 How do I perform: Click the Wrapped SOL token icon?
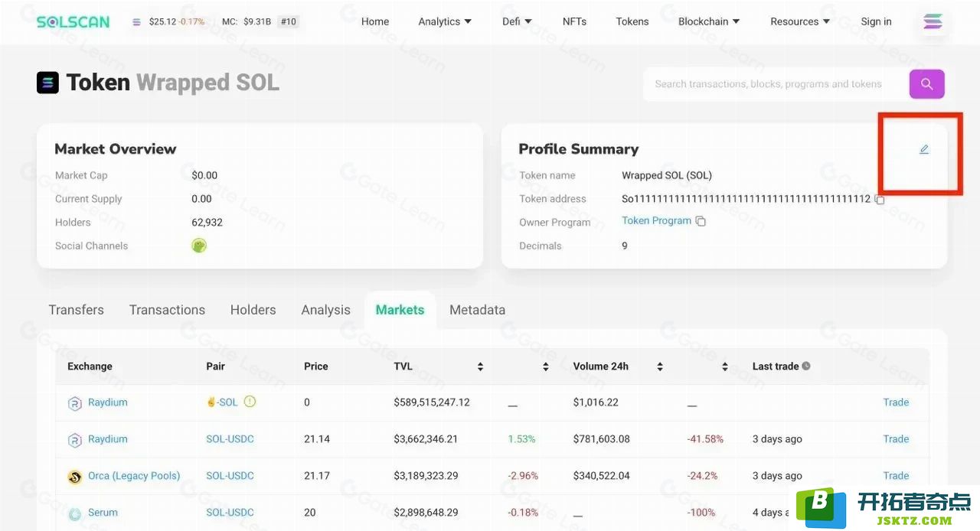pos(47,83)
